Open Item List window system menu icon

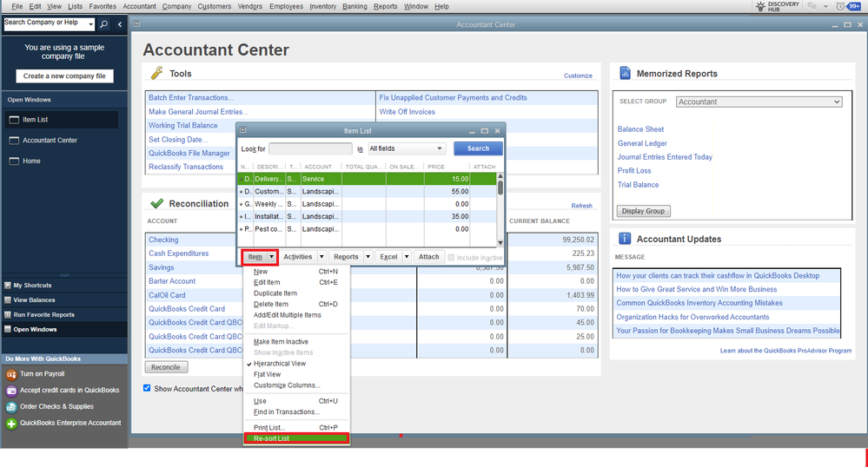[243, 130]
